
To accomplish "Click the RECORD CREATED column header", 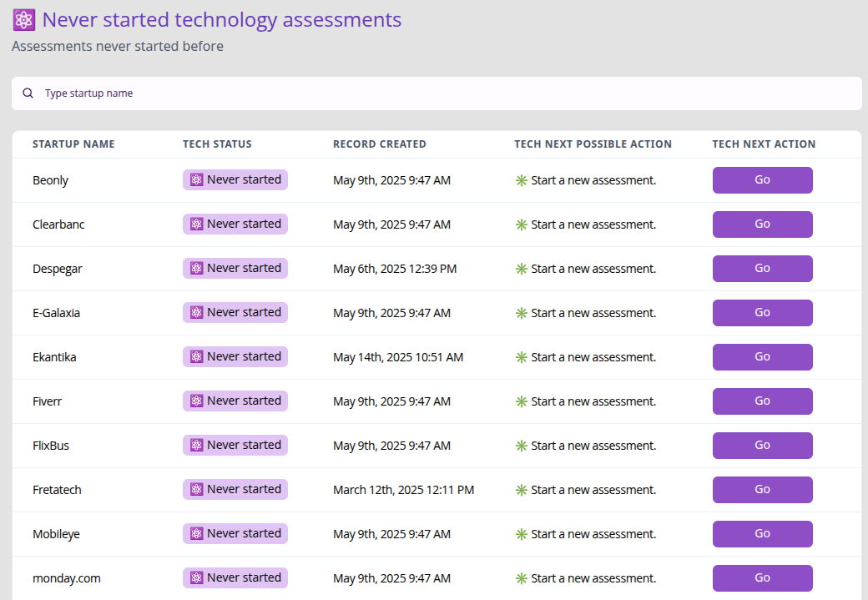I will pos(380,144).
